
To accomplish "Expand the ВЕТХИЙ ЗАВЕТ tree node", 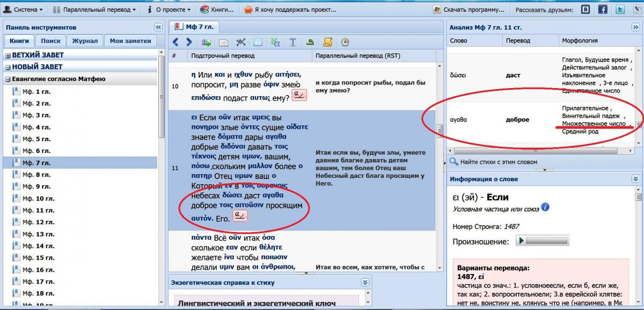I will [8, 55].
